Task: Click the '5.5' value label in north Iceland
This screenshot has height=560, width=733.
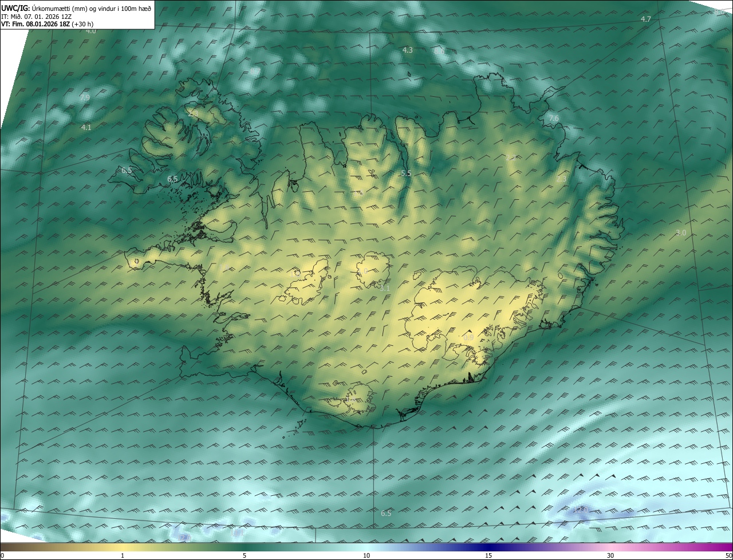Action: [406, 173]
